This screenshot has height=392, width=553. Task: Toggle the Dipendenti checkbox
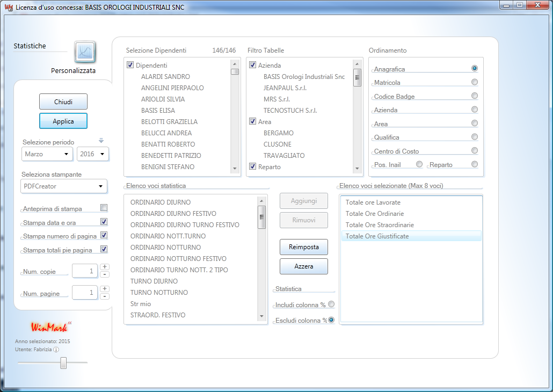130,65
